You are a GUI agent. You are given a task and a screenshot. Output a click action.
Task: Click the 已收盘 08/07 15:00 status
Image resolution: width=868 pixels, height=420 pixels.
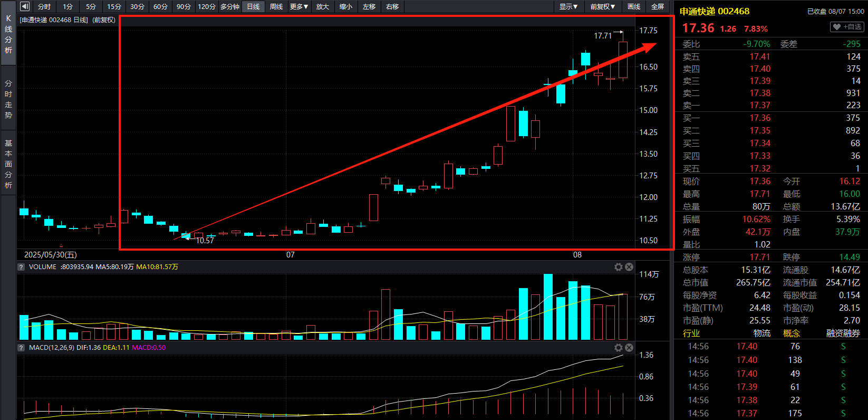click(x=836, y=11)
